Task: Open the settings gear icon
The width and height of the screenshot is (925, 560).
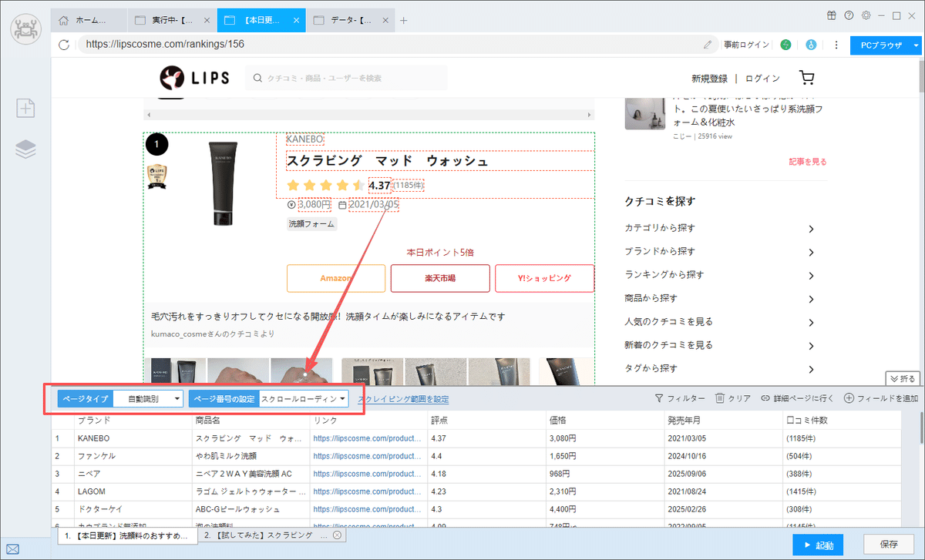Action: tap(866, 15)
